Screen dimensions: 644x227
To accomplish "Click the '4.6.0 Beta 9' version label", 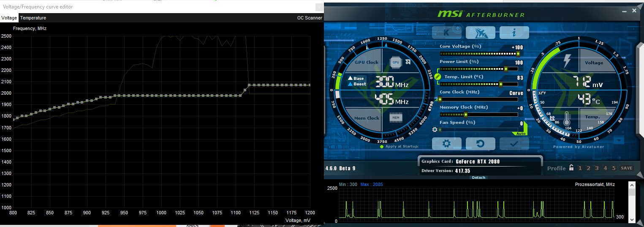I will [340, 168].
